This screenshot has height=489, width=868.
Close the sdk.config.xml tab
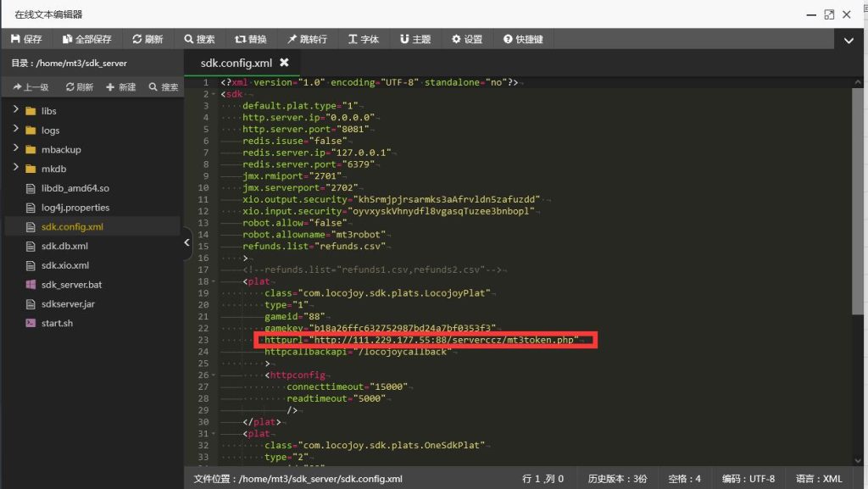click(284, 63)
